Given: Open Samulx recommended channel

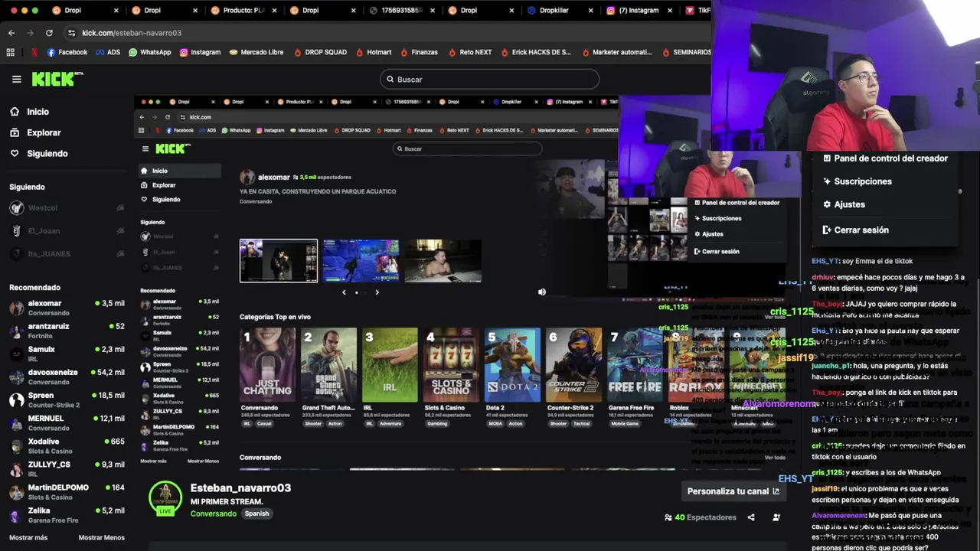Looking at the screenshot, I should click(67, 354).
